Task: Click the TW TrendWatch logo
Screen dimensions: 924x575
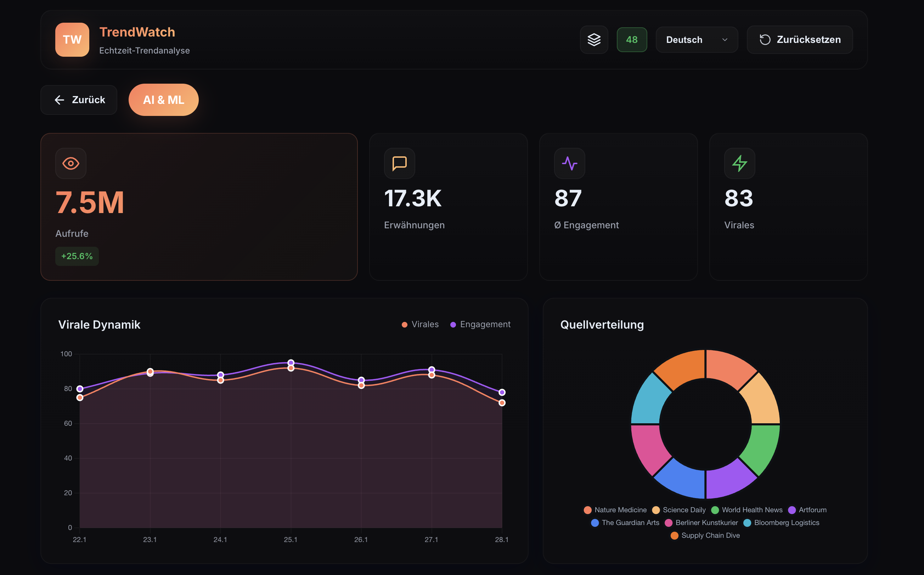Action: [x=72, y=40]
